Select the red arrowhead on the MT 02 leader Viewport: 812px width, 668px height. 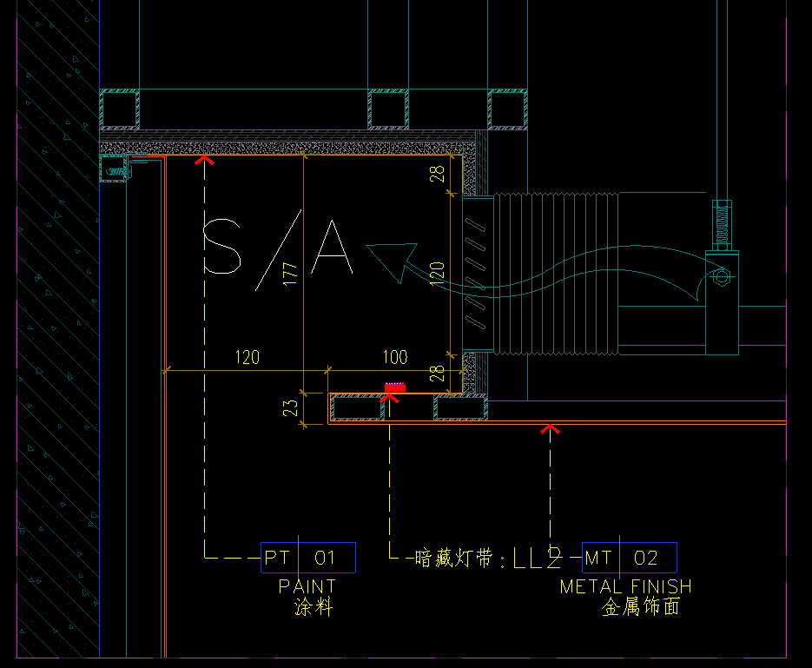550,427
